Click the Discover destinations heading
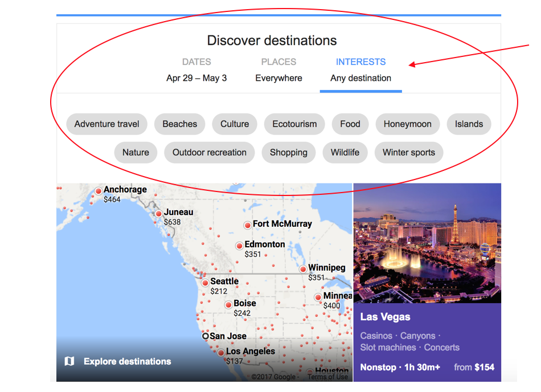Viewport: 541px width, 392px height. coord(272,40)
